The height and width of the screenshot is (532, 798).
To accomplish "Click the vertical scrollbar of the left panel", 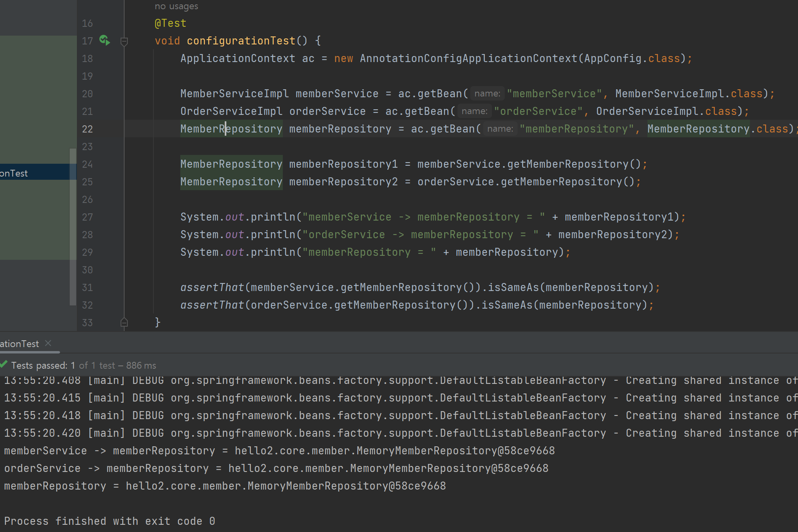I will [x=73, y=227].
